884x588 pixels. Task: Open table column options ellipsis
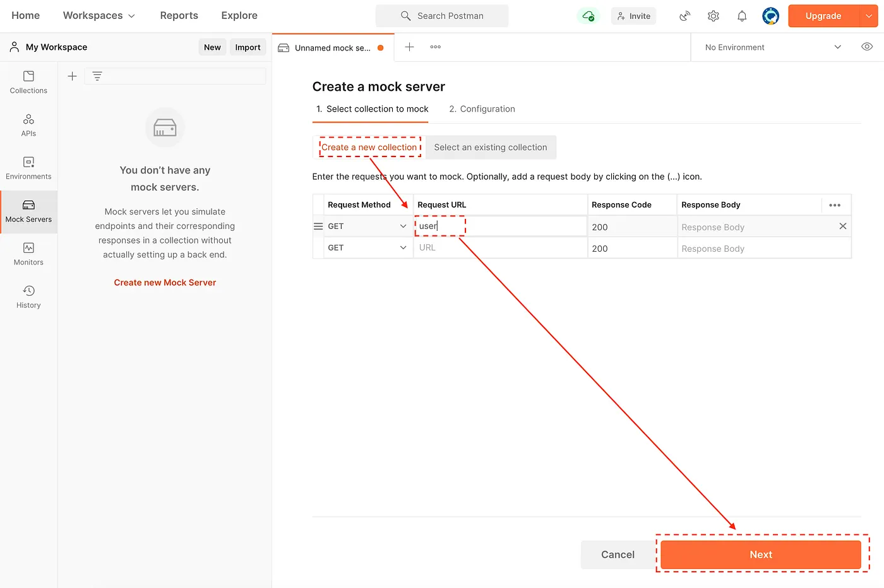tap(835, 205)
